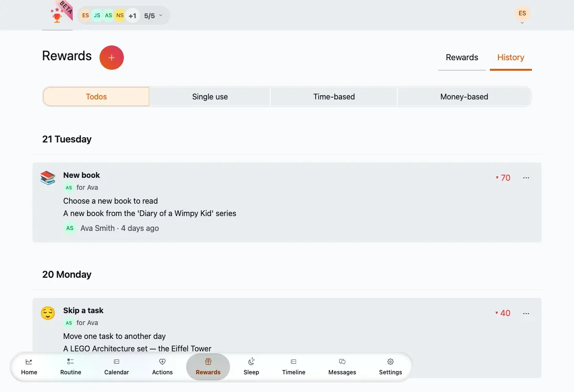Go to Home in bottom navigation

pos(29,367)
